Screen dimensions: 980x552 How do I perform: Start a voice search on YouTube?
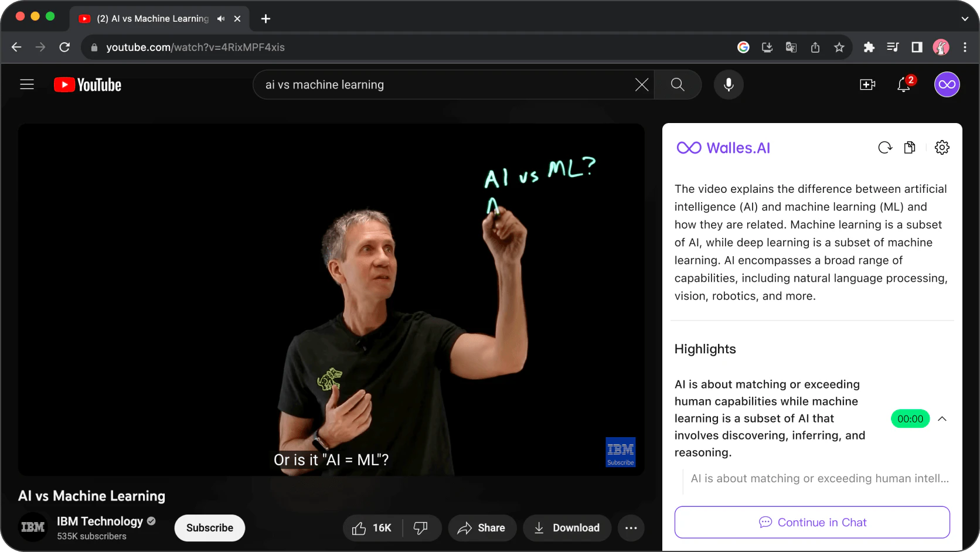[x=729, y=84]
